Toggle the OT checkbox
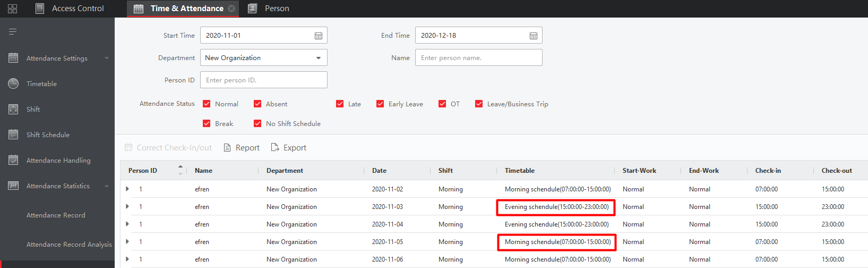This screenshot has height=268, width=868. [442, 104]
